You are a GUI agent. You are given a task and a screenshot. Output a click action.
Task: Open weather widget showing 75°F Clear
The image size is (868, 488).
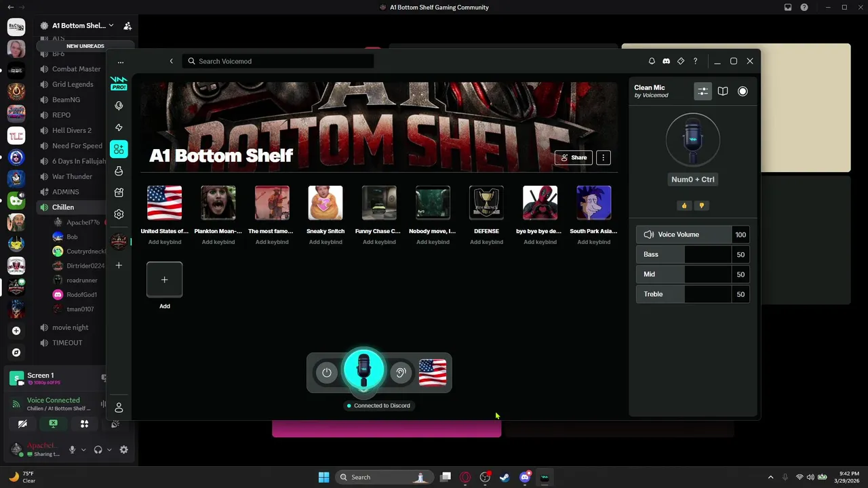coord(22,477)
